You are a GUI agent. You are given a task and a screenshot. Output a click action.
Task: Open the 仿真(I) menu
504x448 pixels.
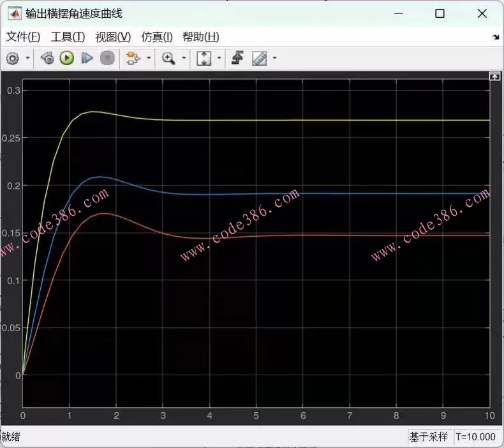(157, 37)
